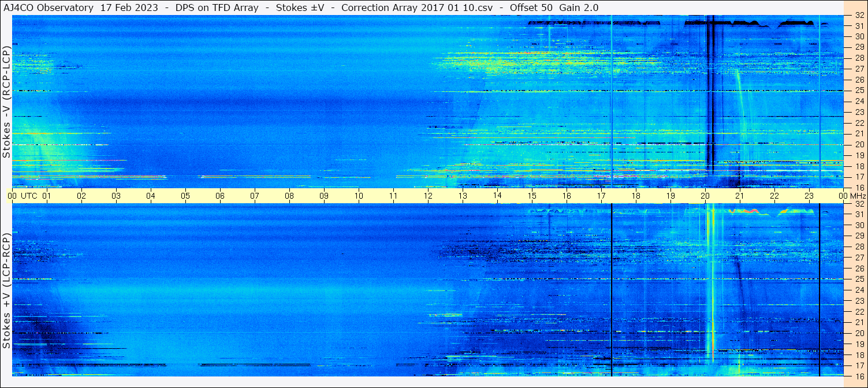Click the 18 MHz tick of upper Stokes -V panel
This screenshot has height=388, width=868.
(859, 166)
